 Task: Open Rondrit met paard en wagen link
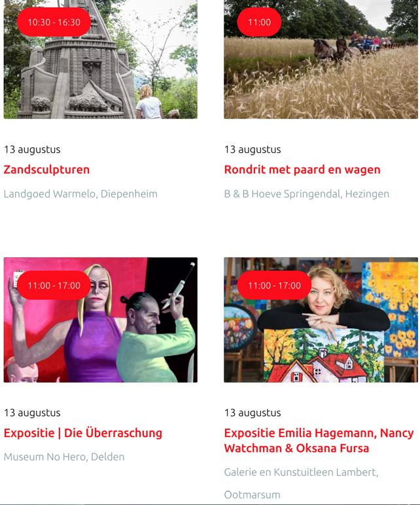302,169
